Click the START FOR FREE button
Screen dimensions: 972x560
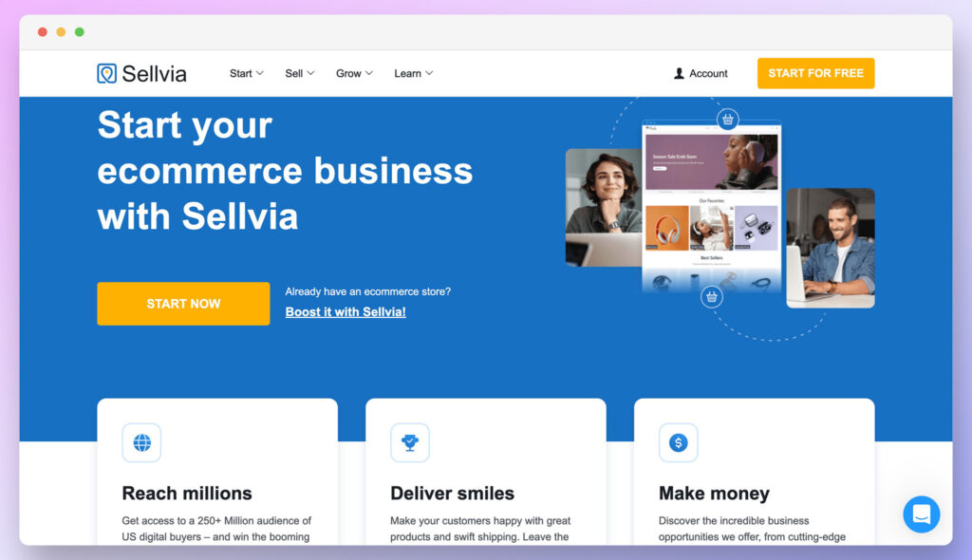pyautogui.click(x=815, y=73)
